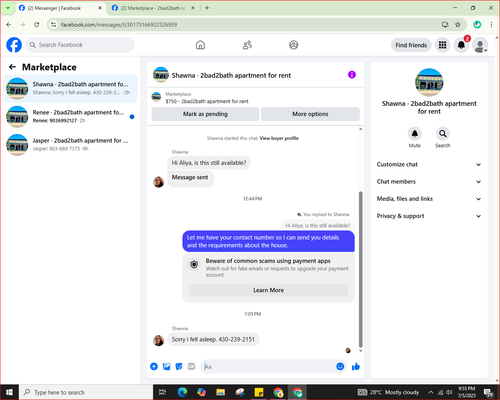Show hidden system tray icons

431,392
